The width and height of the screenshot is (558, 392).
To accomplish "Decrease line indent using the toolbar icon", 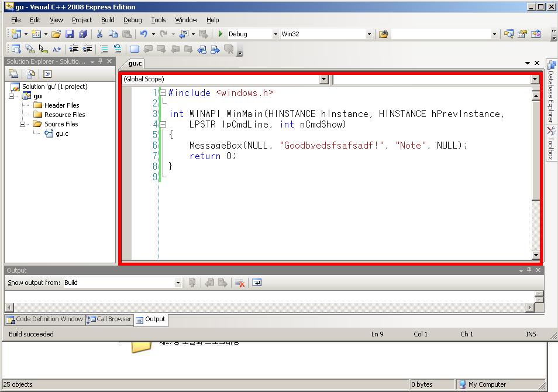I will point(74,49).
